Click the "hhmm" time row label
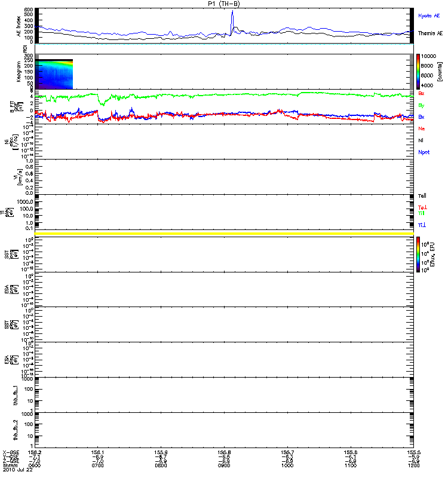Viewport: 448px width, 478px height. (x=10, y=465)
